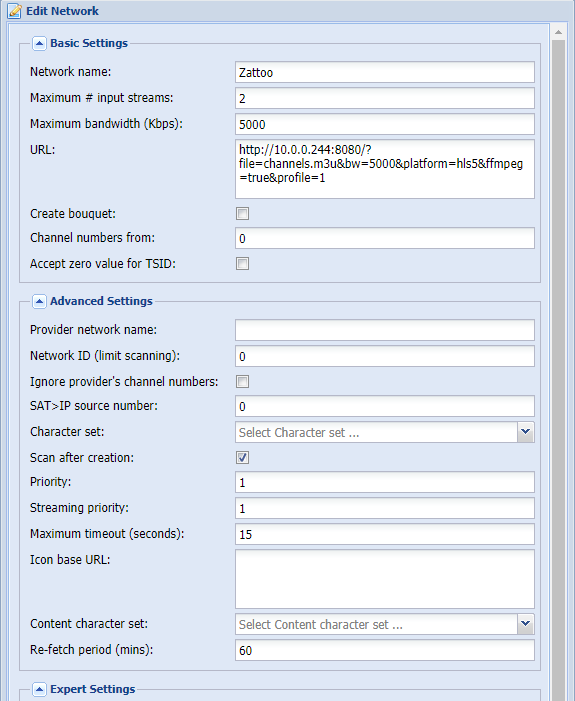Enable the Create bouquet checkbox

242,214
